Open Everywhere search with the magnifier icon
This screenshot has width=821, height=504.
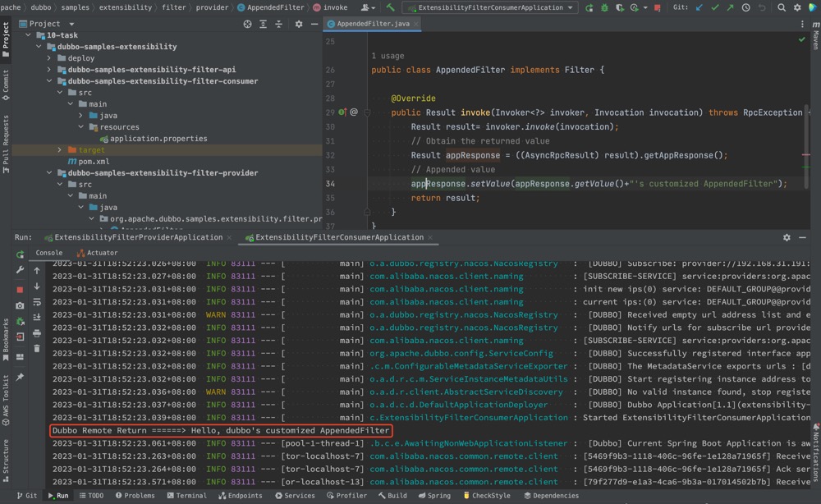(780, 7)
